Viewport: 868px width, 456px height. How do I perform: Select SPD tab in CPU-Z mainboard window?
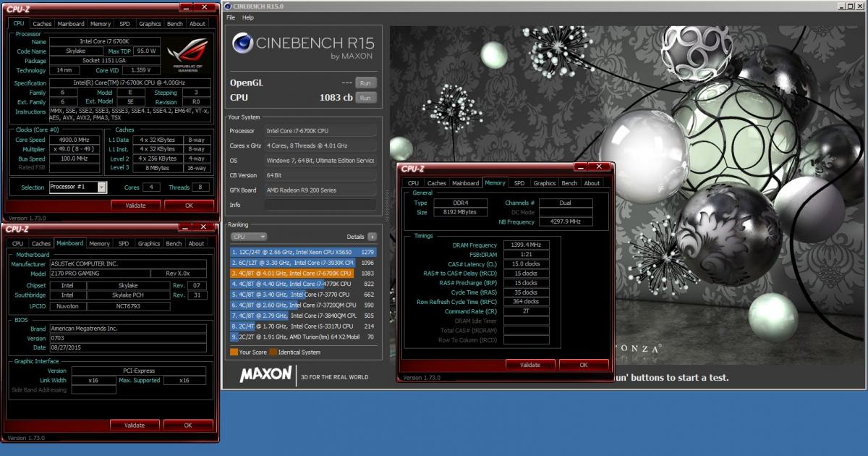click(124, 244)
